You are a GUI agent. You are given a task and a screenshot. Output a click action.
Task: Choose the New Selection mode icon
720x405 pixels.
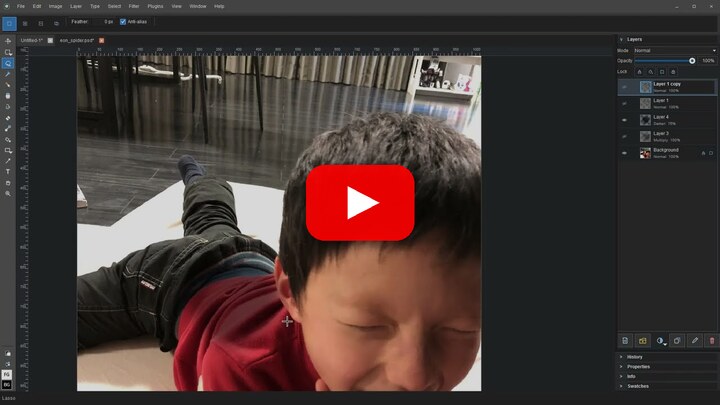pos(9,23)
